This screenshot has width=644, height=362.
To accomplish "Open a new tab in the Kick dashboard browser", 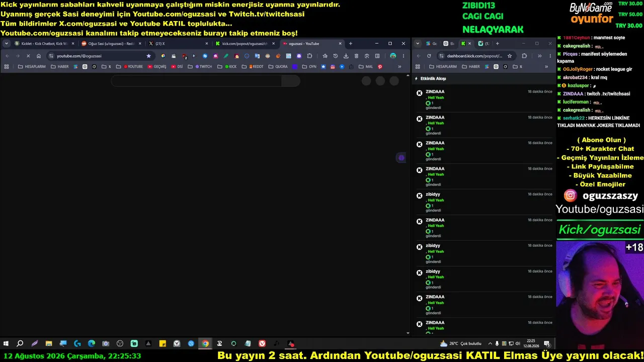I will click(498, 44).
